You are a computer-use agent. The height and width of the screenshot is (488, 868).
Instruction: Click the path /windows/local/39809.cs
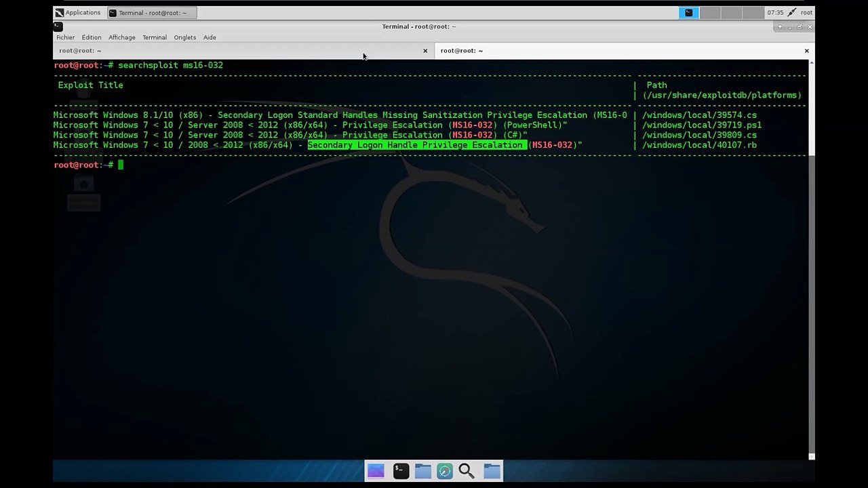pyautogui.click(x=699, y=135)
